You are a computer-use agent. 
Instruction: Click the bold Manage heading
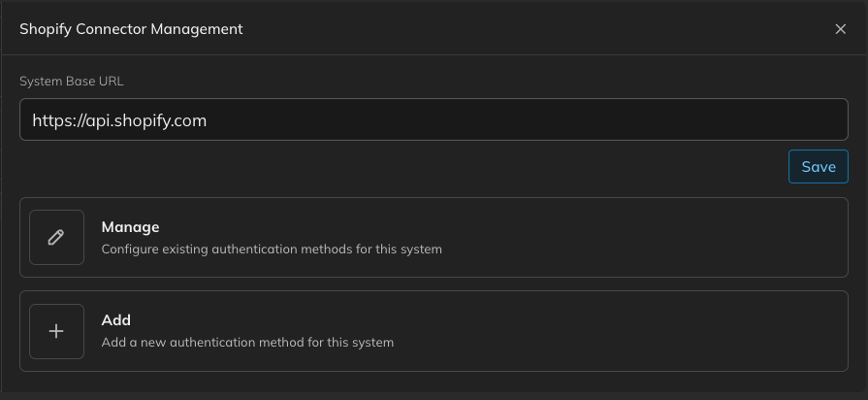pyautogui.click(x=130, y=227)
